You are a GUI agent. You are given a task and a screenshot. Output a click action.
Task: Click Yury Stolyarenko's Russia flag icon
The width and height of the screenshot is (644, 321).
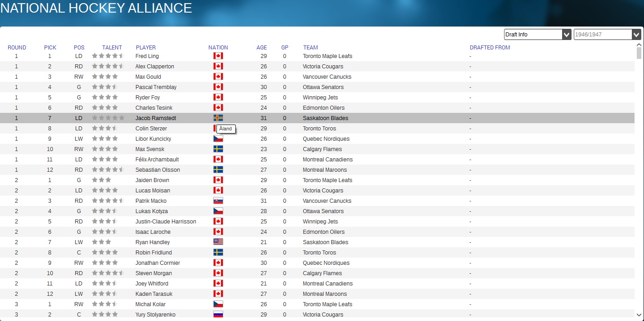(218, 315)
